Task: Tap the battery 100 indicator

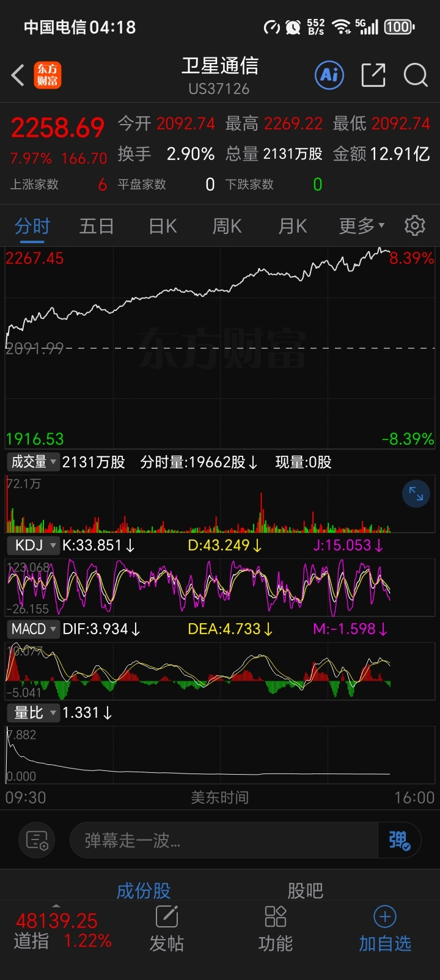Action: (399, 27)
